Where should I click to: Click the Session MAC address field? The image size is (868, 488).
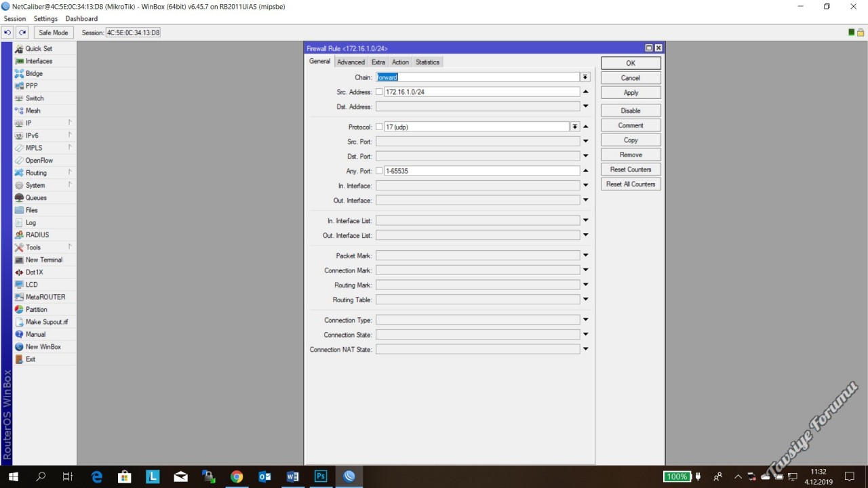(133, 33)
